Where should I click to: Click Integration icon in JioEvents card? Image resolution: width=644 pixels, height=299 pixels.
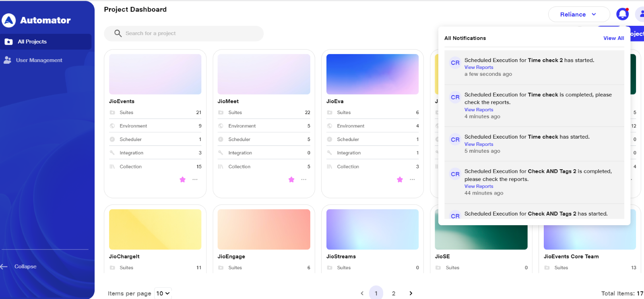[112, 153]
